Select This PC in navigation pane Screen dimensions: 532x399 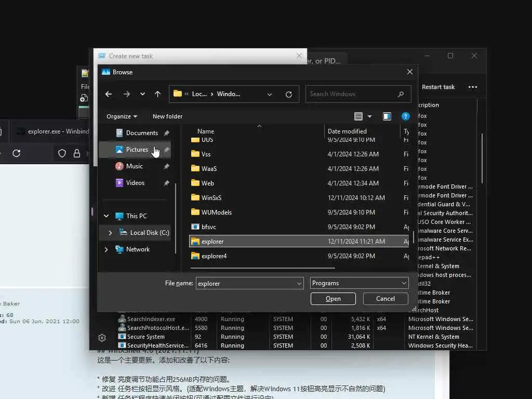click(137, 216)
